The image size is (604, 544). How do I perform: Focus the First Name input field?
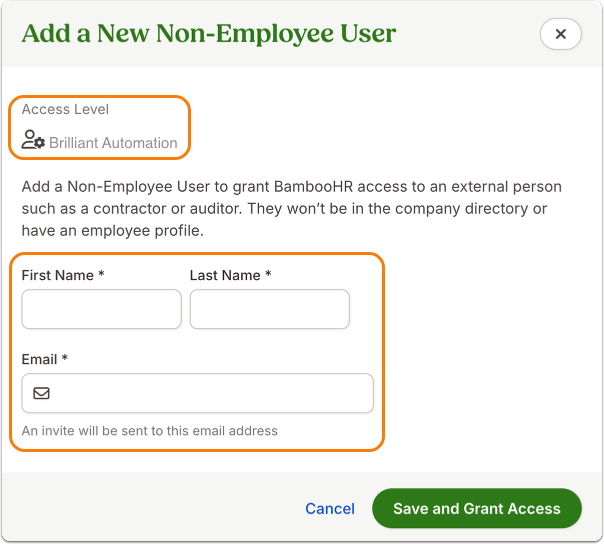tap(101, 310)
